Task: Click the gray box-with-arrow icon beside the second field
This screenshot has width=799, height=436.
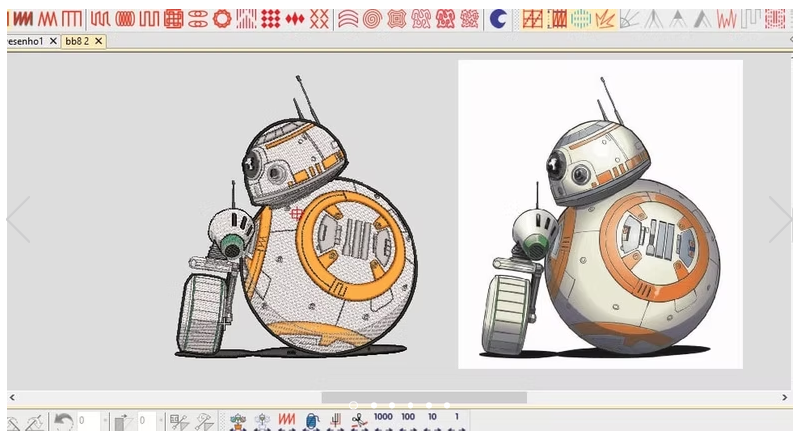Action: (123, 421)
